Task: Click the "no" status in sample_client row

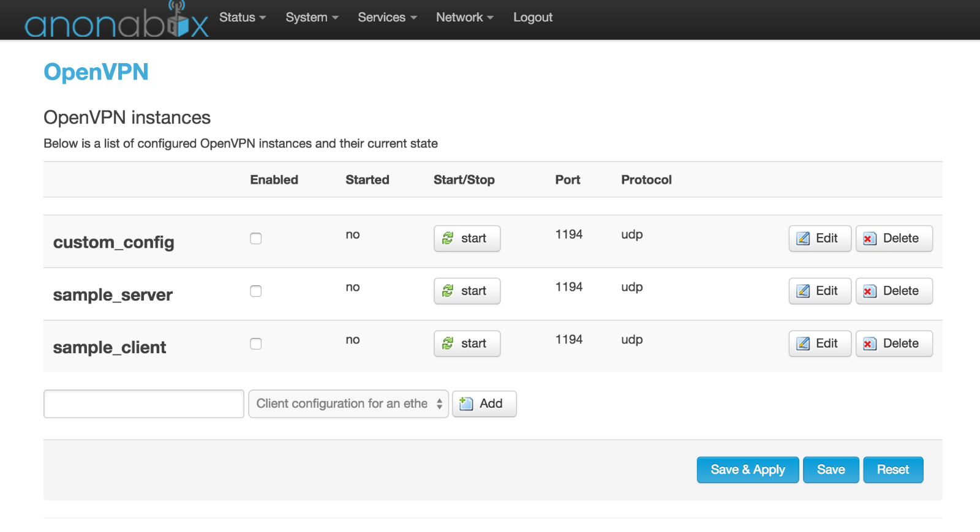Action: 353,340
